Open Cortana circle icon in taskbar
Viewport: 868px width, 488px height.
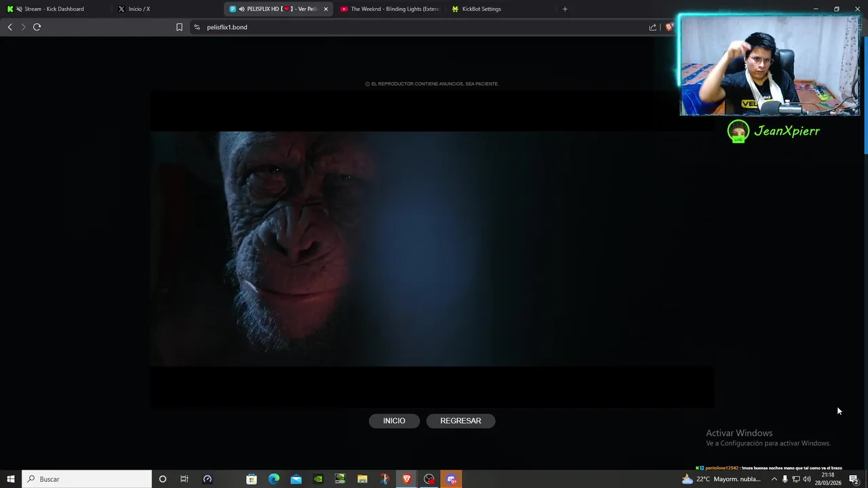pyautogui.click(x=162, y=479)
